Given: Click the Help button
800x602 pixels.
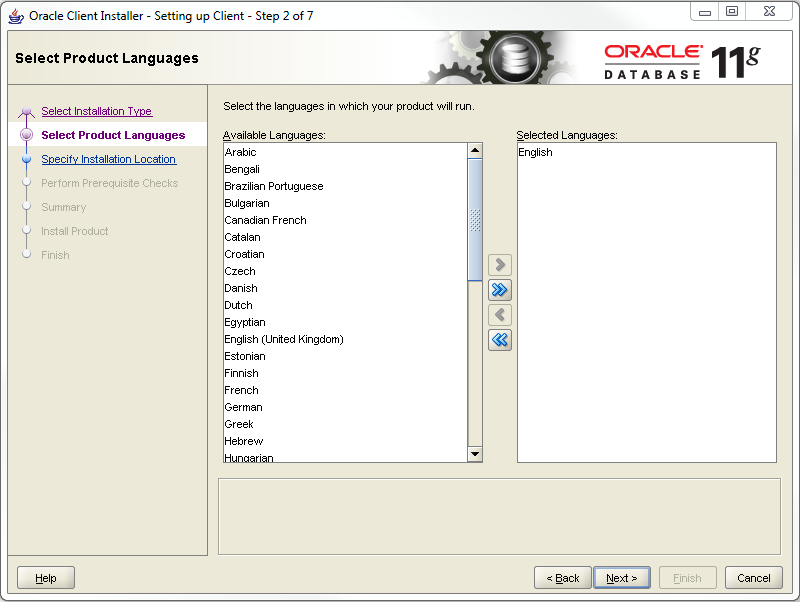Looking at the screenshot, I should point(46,578).
